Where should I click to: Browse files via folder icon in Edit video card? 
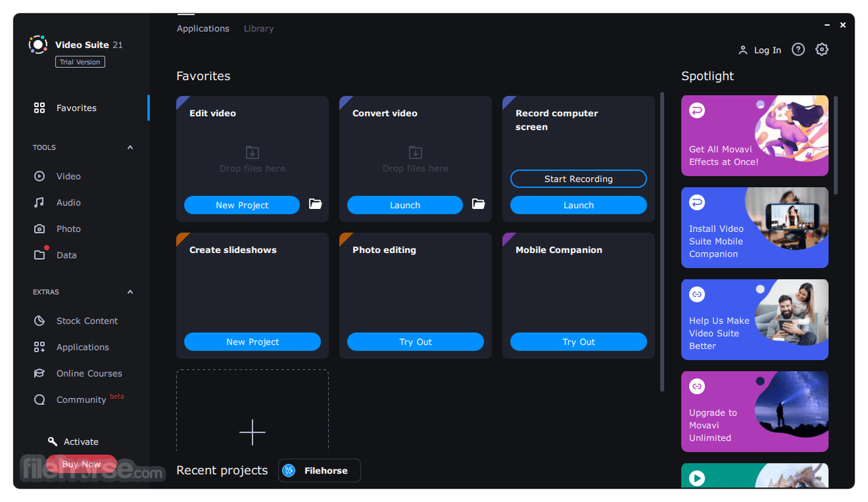[x=315, y=204]
